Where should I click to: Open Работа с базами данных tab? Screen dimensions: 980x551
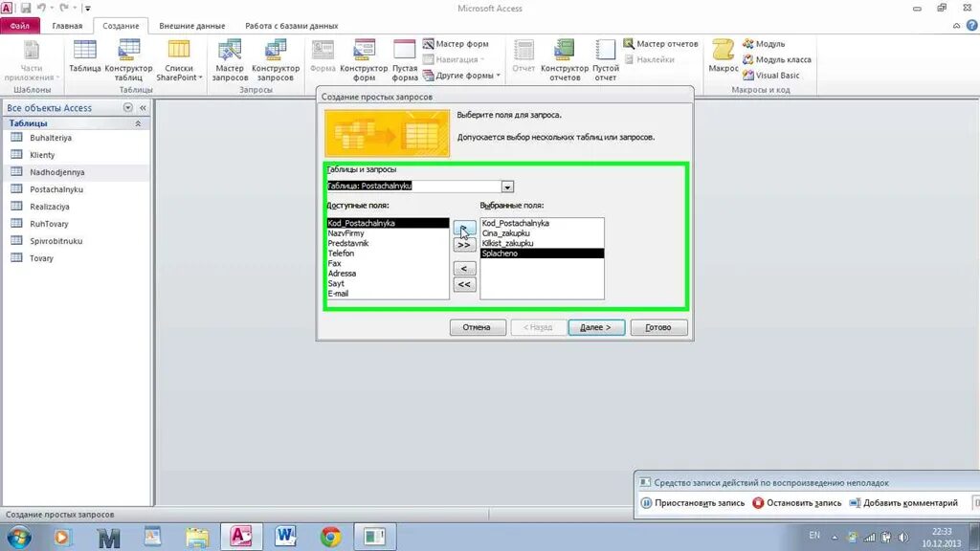click(291, 26)
